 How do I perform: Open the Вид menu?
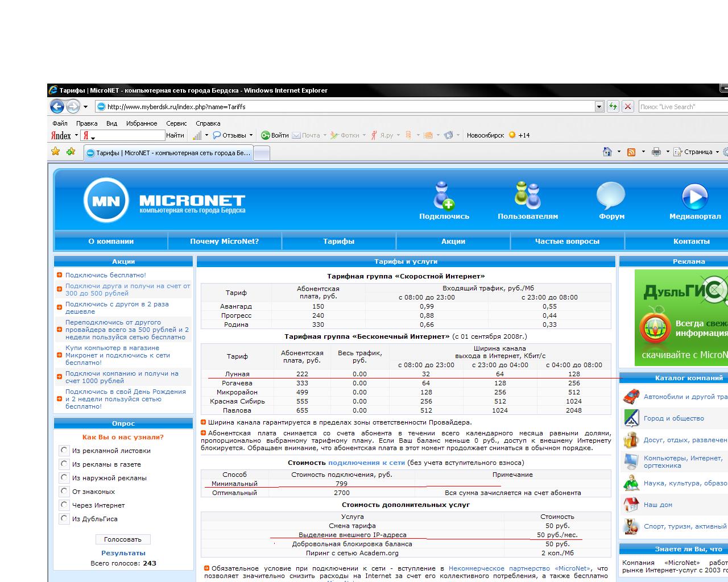[111, 123]
